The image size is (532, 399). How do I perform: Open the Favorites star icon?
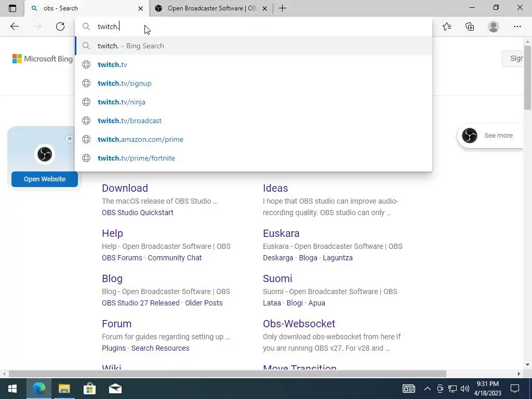click(x=447, y=26)
